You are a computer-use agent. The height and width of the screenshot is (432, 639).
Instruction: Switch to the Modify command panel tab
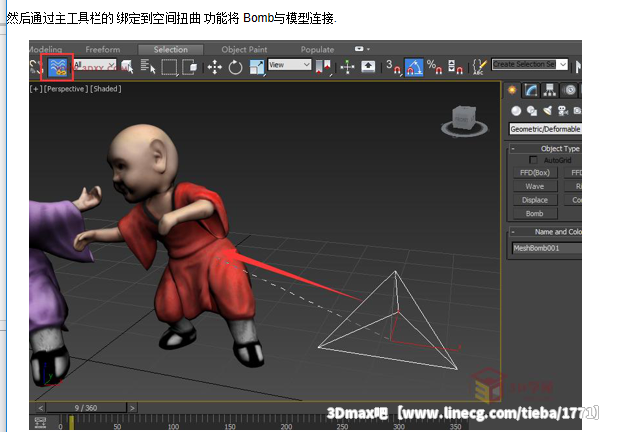pos(531,90)
